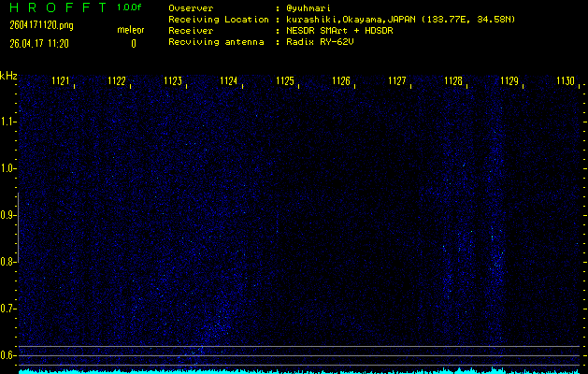Click the timestamp 26.04.17 11:20
The image size is (588, 374).
click(x=39, y=44)
